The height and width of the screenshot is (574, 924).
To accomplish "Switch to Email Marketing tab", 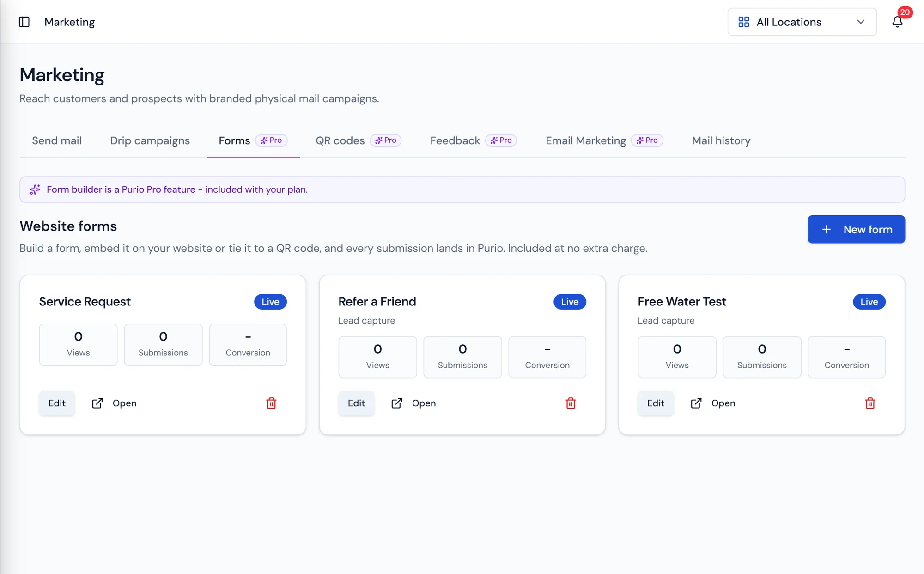I will click(604, 140).
